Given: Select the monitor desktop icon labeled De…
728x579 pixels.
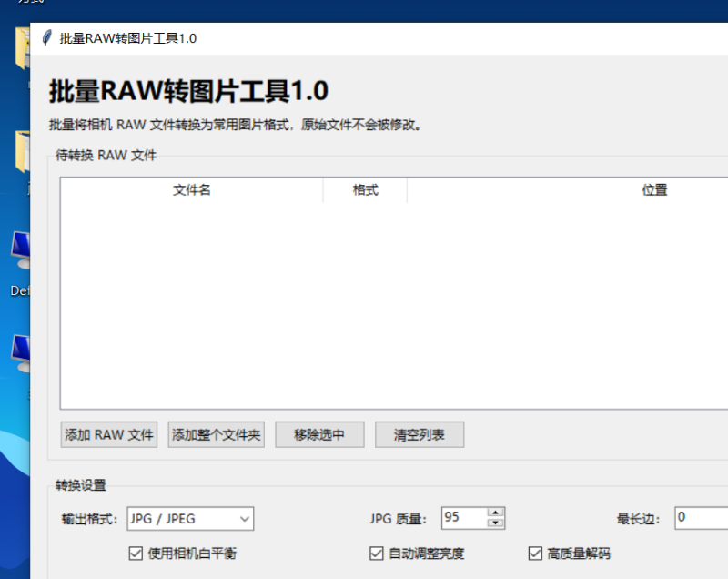Looking at the screenshot, I should 20,250.
